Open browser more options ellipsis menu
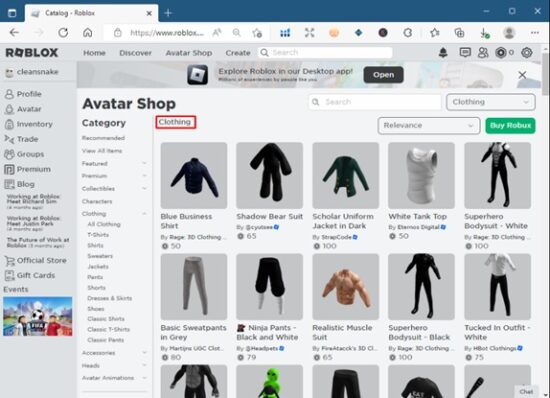 (x=535, y=33)
